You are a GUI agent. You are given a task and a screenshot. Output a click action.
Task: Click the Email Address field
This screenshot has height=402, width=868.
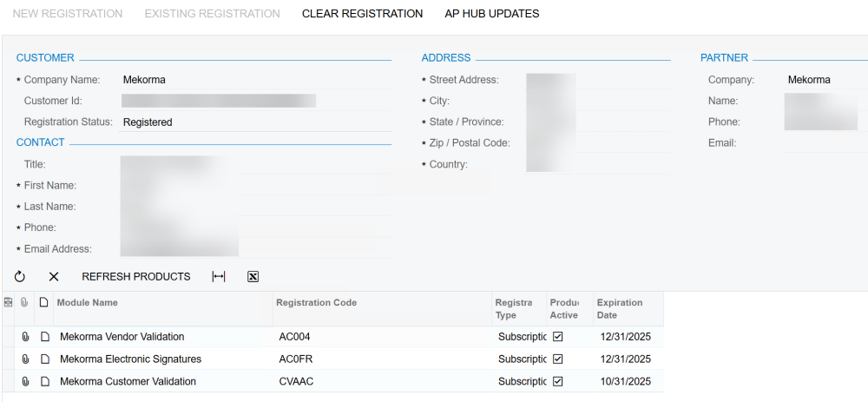(x=255, y=249)
